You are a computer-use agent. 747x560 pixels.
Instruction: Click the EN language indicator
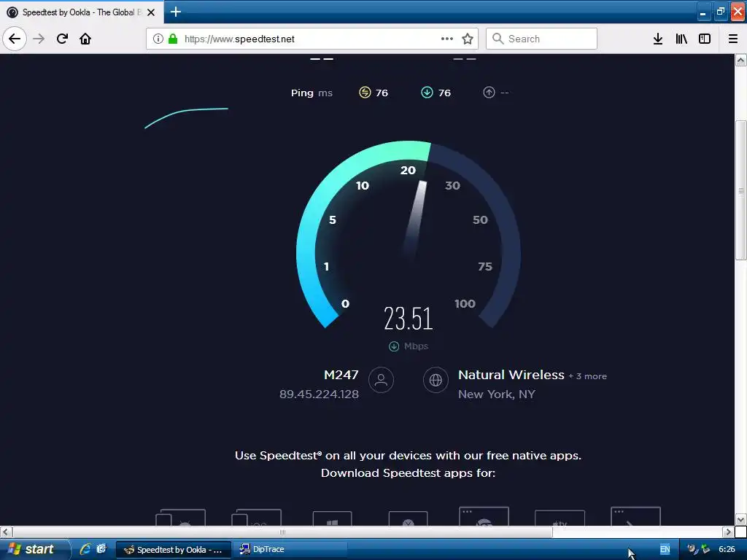665,549
